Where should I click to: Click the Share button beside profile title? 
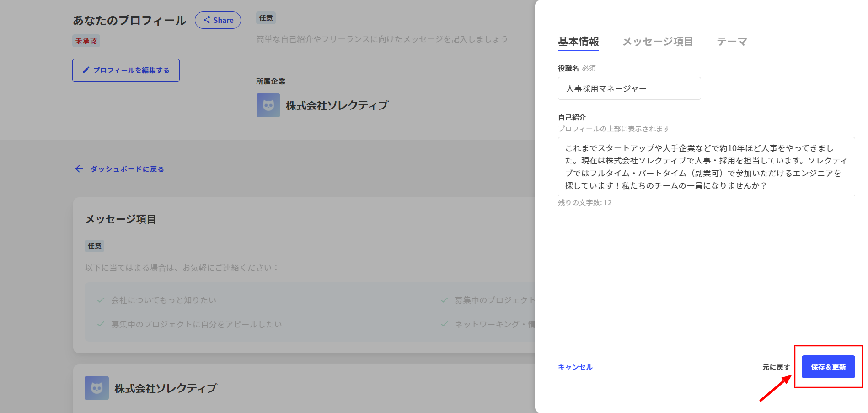[x=218, y=20]
